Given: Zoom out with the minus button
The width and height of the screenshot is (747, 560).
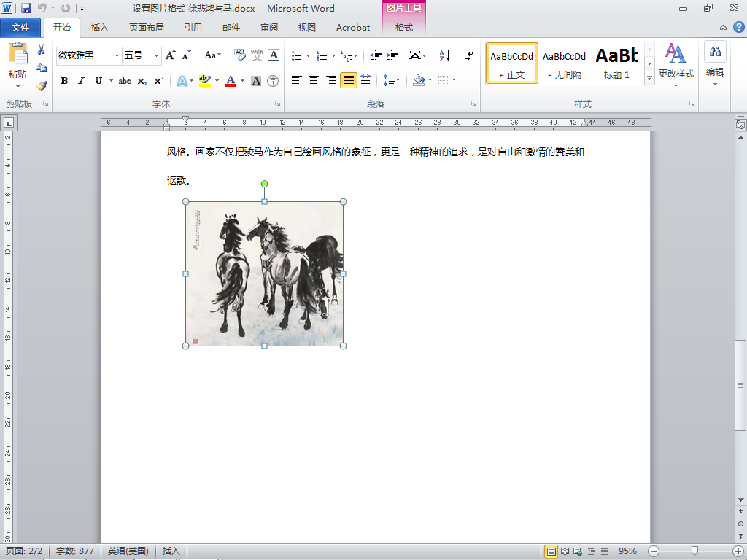Looking at the screenshot, I should 654,551.
